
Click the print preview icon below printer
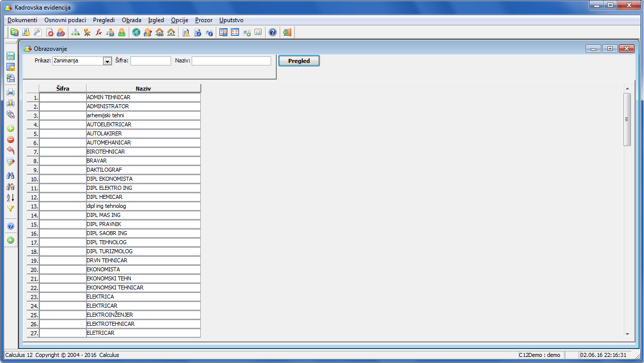[x=11, y=103]
